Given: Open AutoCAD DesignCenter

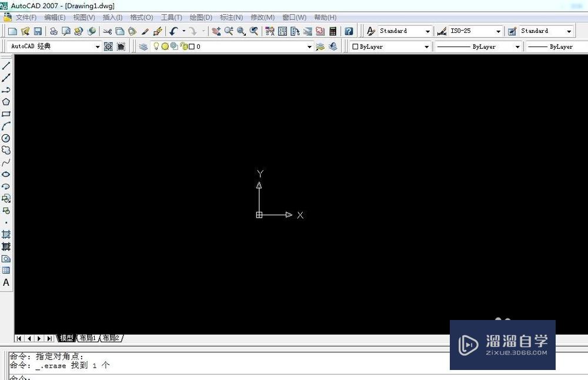Looking at the screenshot, I should click(x=282, y=31).
